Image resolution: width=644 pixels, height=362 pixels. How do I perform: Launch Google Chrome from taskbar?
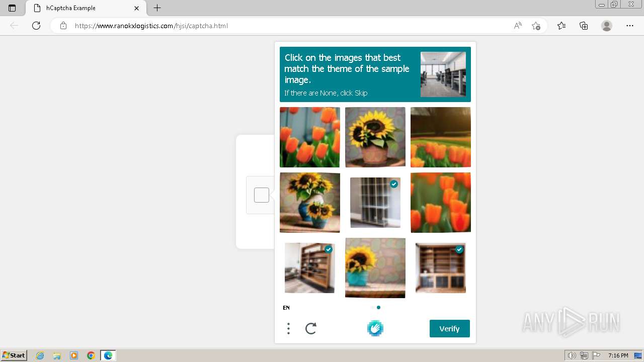(91, 355)
